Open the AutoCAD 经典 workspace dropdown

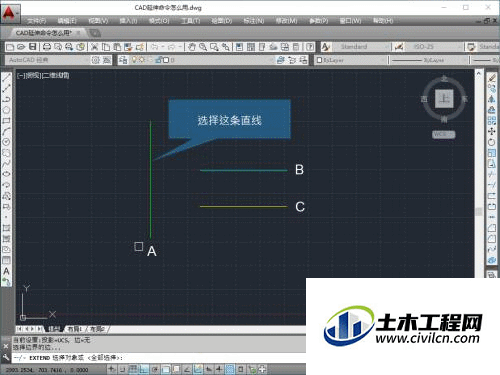(48, 60)
